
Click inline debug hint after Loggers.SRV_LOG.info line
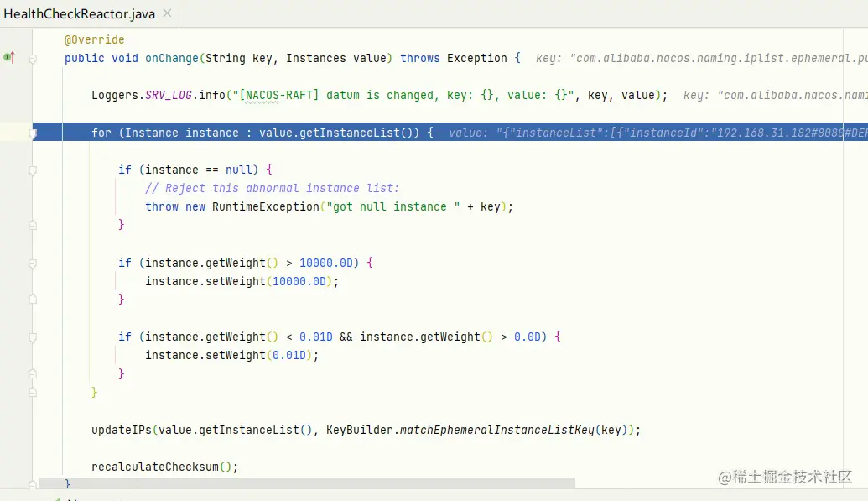click(775, 96)
